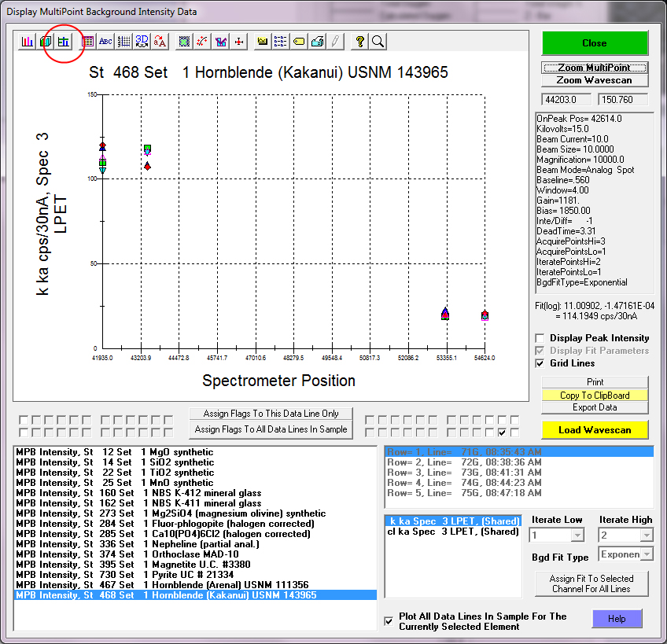Click the font size aA toolbar icon
This screenshot has height=644, width=667.
point(160,42)
